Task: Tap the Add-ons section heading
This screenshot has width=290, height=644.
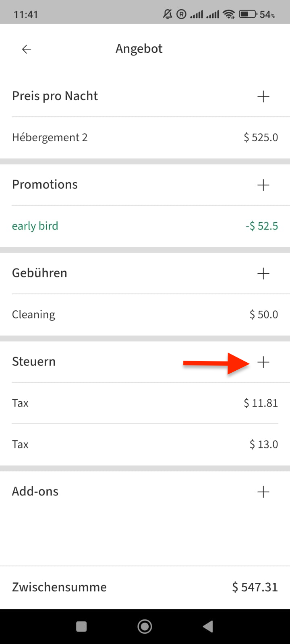Action: click(35, 491)
